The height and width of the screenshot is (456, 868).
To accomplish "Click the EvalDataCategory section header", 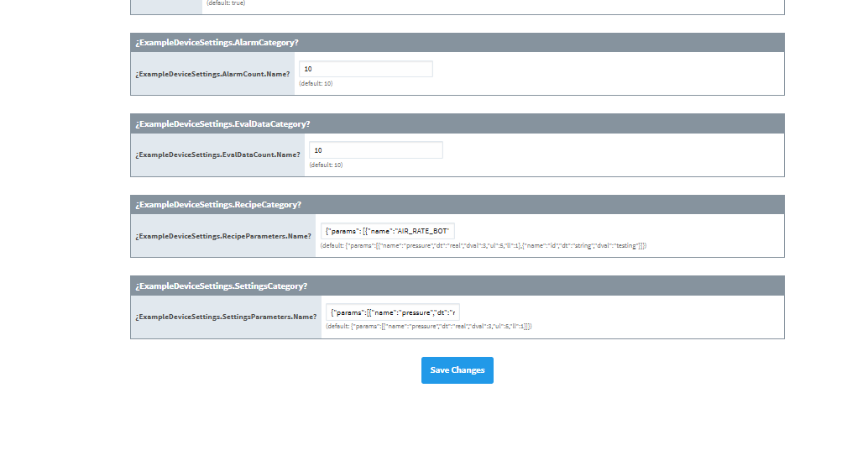I will point(458,123).
